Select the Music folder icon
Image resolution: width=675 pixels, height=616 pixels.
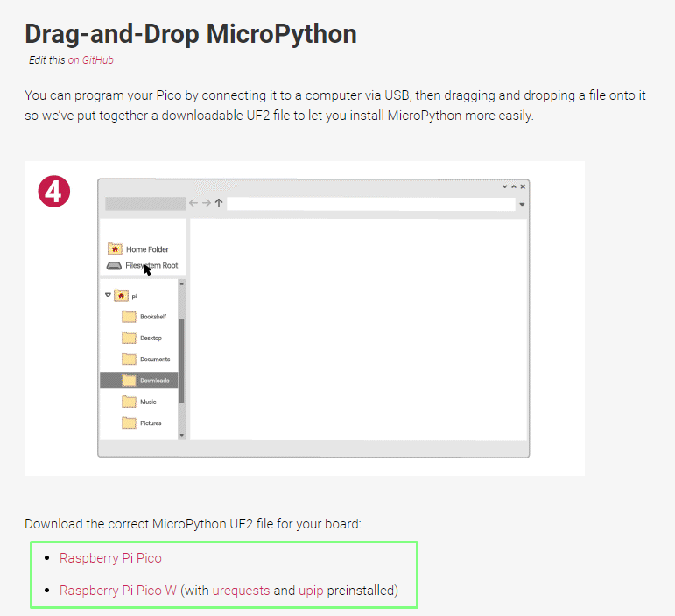[129, 402]
